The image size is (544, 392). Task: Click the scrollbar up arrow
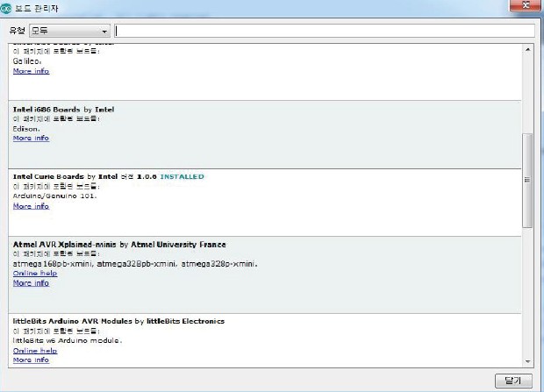(527, 50)
